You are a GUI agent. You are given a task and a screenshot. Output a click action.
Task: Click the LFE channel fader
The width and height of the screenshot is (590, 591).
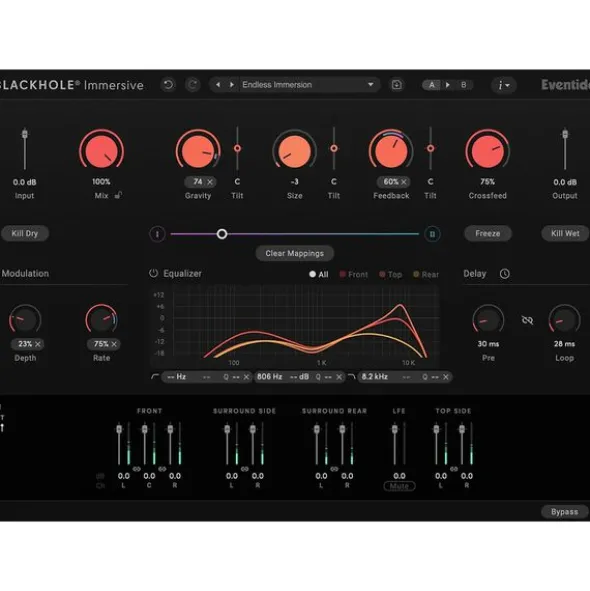click(395, 429)
